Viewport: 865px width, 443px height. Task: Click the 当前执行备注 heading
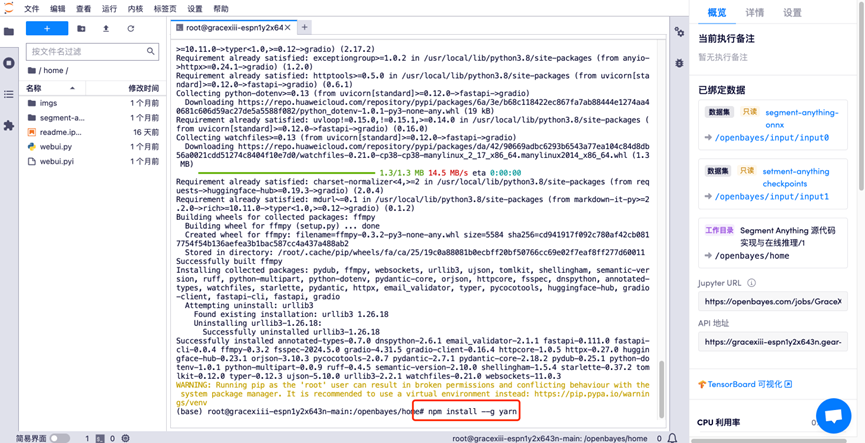point(726,39)
